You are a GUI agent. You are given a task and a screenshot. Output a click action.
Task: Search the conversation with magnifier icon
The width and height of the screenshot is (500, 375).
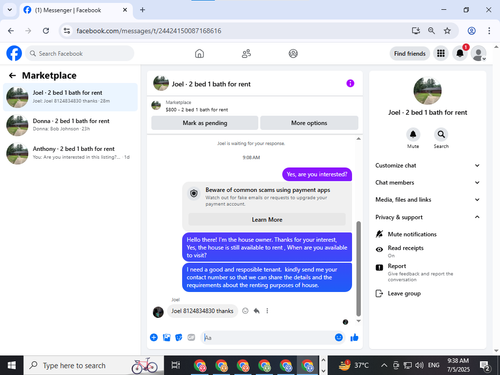(x=441, y=134)
